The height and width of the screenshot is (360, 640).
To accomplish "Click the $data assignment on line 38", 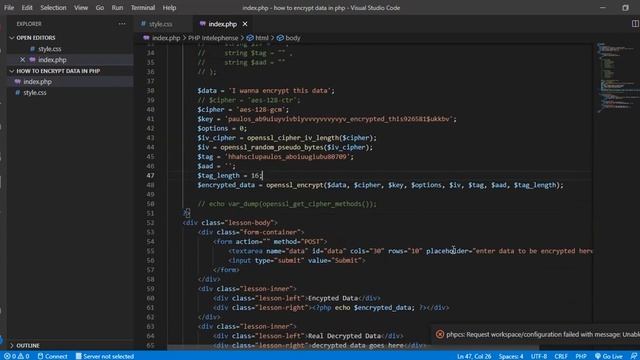I will [266, 91].
